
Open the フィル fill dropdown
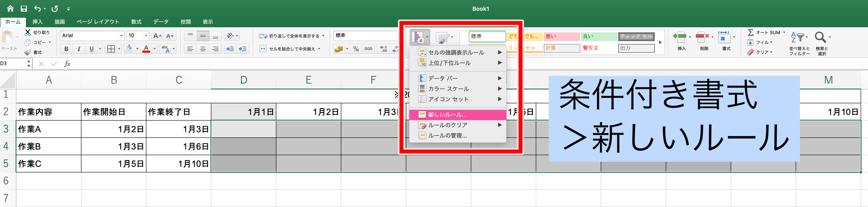pos(760,42)
